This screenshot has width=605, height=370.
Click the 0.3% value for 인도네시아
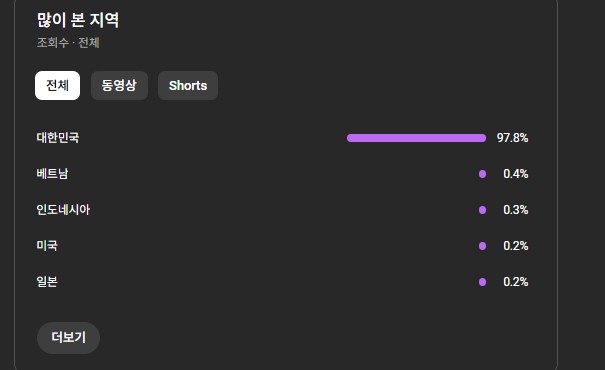pyautogui.click(x=515, y=209)
